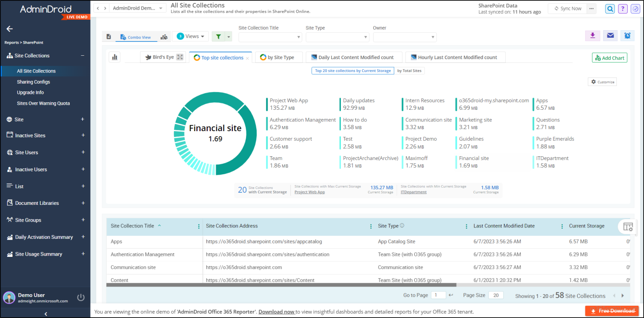Viewport: 644px width, 318px height.
Task: Click the Add Chart button
Action: pos(609,57)
